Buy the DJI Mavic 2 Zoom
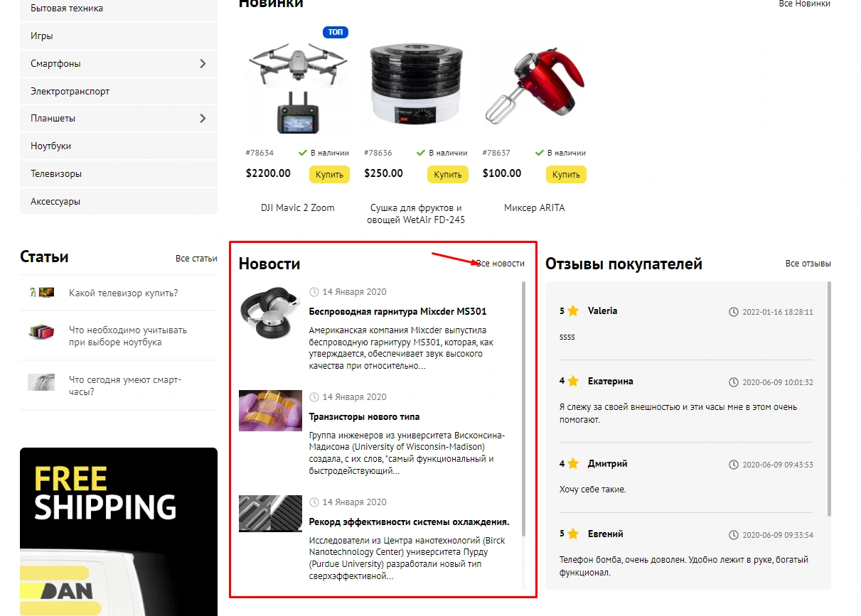Viewport: 861px width, 616px height. [x=329, y=174]
